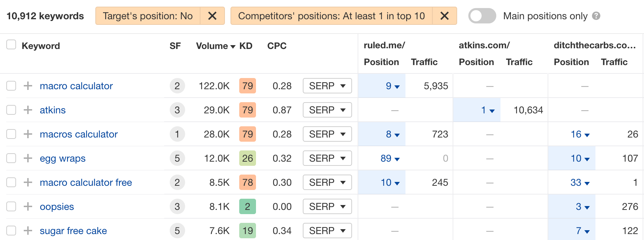Viewport: 644px width, 240px height.
Task: Click the KD badge 79 for macro calculator
Action: tap(248, 86)
